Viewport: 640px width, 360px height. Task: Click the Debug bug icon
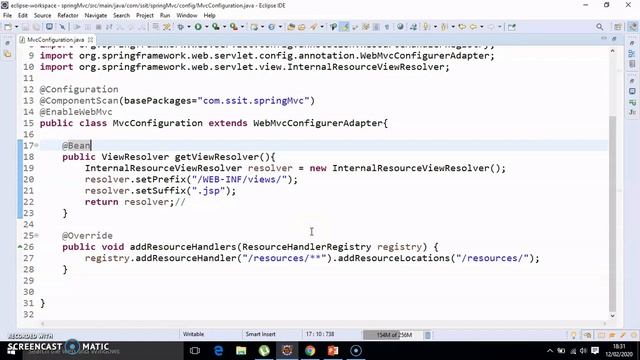[180, 27]
